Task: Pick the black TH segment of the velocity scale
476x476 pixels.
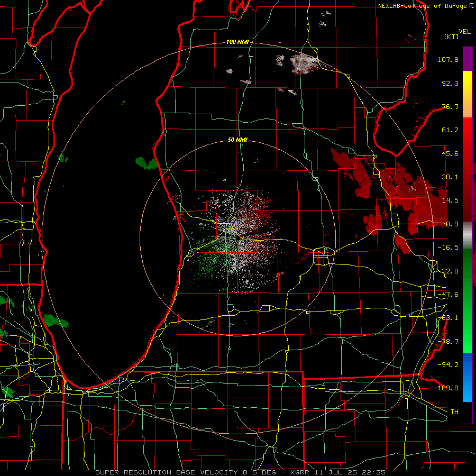Action: pos(467,412)
